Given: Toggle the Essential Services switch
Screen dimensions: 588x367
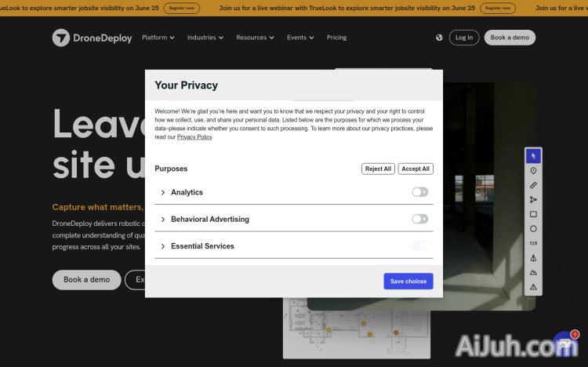Looking at the screenshot, I should tap(420, 246).
